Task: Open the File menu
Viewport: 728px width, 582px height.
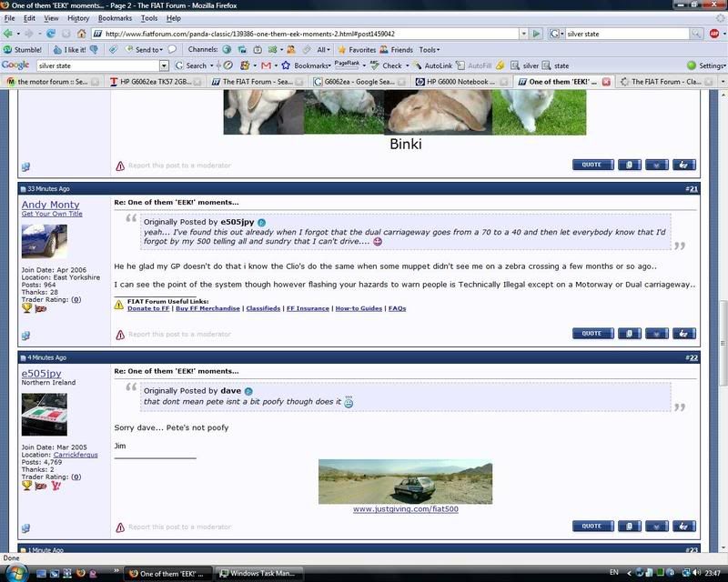Action: coord(9,18)
